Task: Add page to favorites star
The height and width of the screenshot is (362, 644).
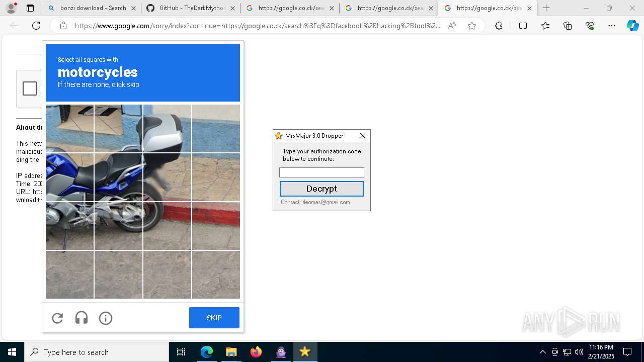Action: (x=472, y=26)
